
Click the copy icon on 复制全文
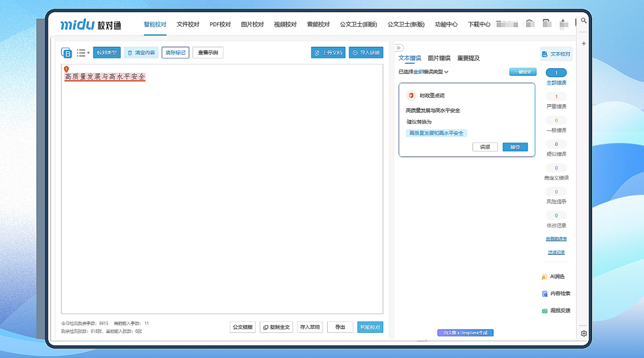[x=265, y=327]
